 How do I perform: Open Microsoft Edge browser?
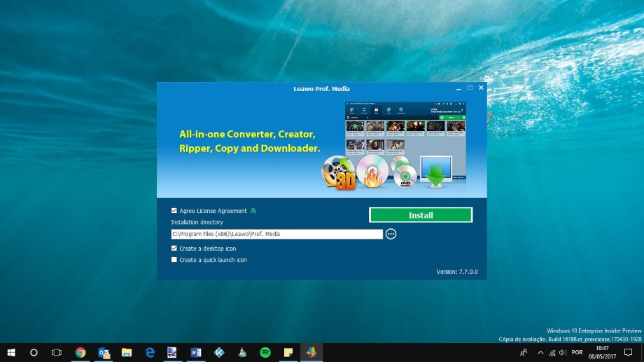point(150,352)
